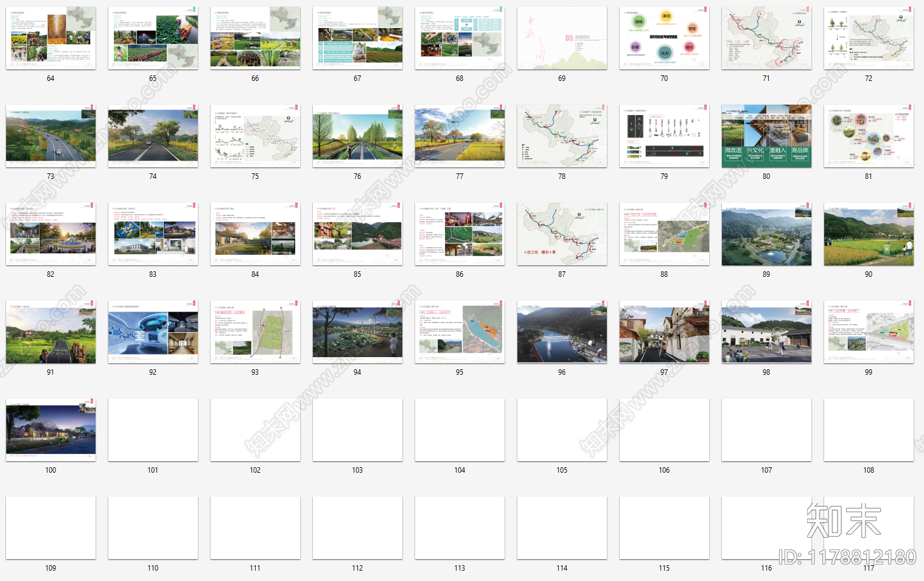The image size is (924, 581).
Task: Select slide thumbnail 88
Action: pyautogui.click(x=664, y=234)
